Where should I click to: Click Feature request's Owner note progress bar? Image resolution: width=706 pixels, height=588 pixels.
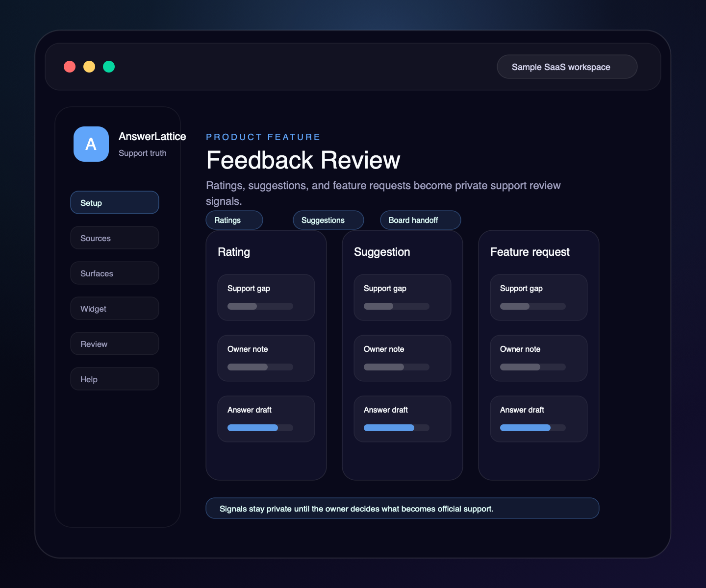click(533, 367)
